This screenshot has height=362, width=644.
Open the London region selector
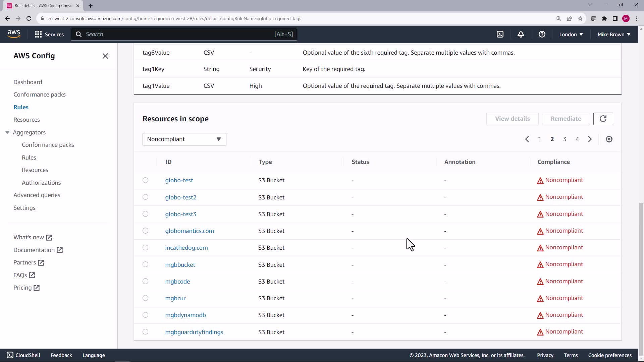[571, 34]
